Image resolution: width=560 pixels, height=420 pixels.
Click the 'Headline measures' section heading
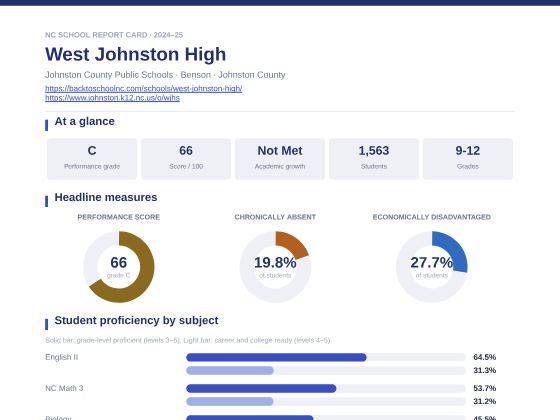click(106, 198)
